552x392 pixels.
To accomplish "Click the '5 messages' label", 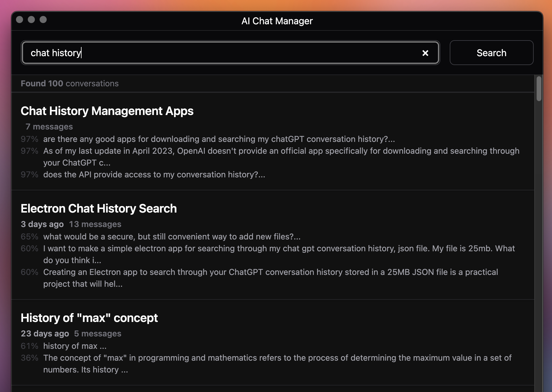I will tap(98, 333).
